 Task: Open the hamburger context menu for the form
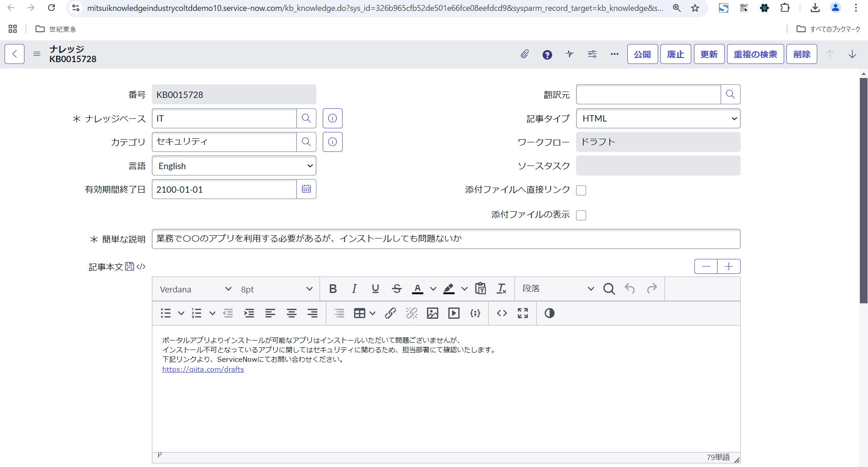coord(37,54)
